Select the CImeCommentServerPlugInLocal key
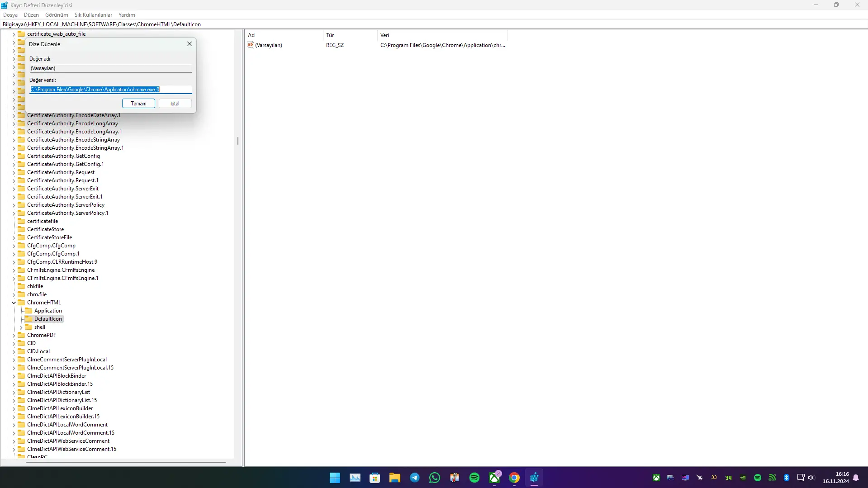The image size is (868, 488). point(67,360)
